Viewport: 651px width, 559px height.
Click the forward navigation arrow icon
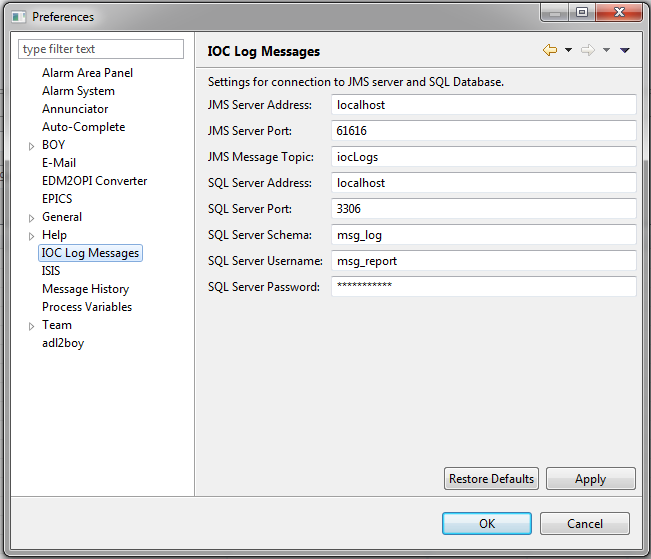click(587, 50)
